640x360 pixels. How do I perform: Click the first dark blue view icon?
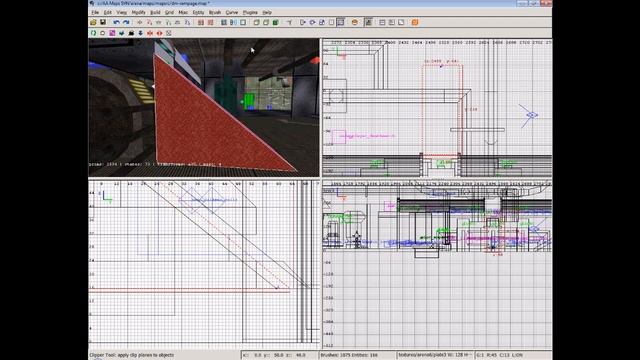[224, 22]
